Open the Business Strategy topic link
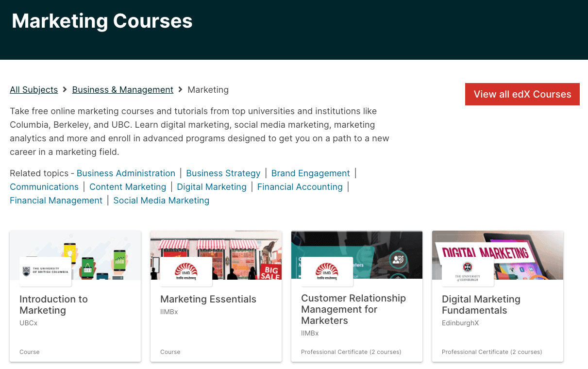Viewport: 588px width, 369px height. [x=223, y=173]
